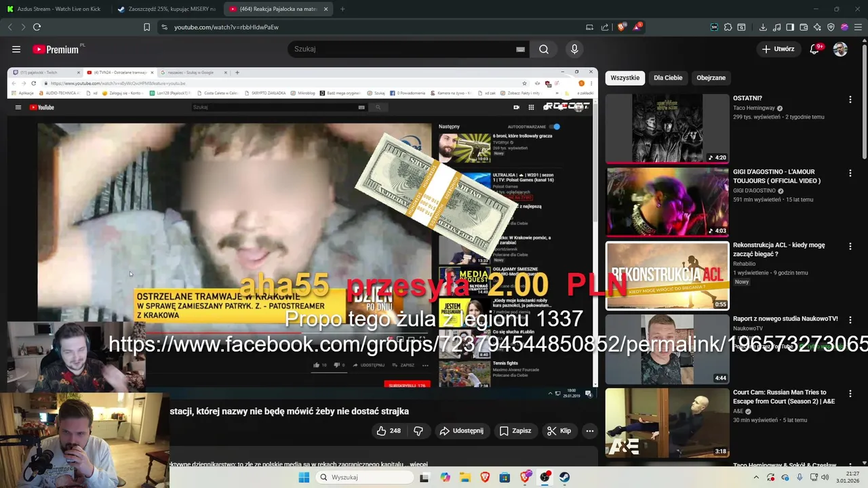Open Task View from the taskbar
Viewport: 868px width, 488px height.
click(x=425, y=477)
